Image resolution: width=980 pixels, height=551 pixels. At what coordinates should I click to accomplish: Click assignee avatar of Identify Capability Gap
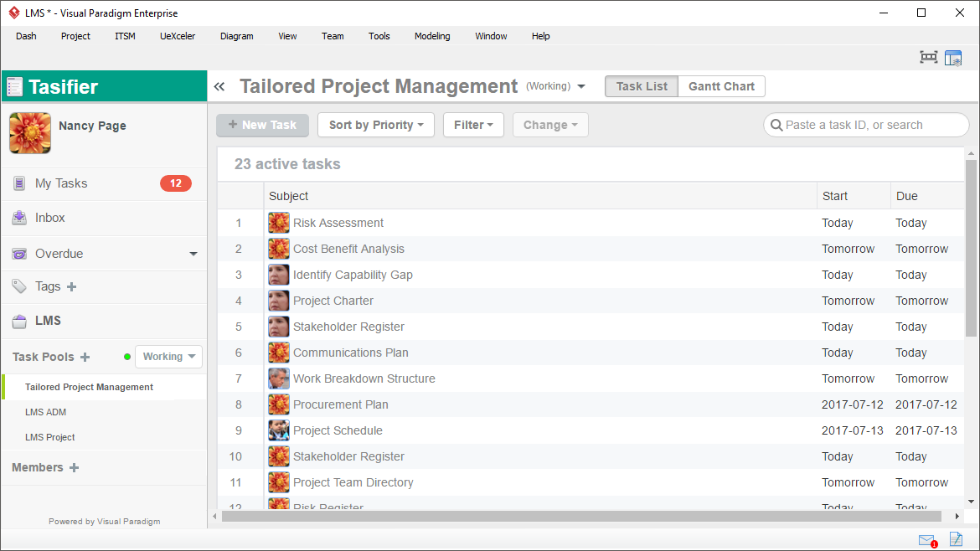[279, 275]
